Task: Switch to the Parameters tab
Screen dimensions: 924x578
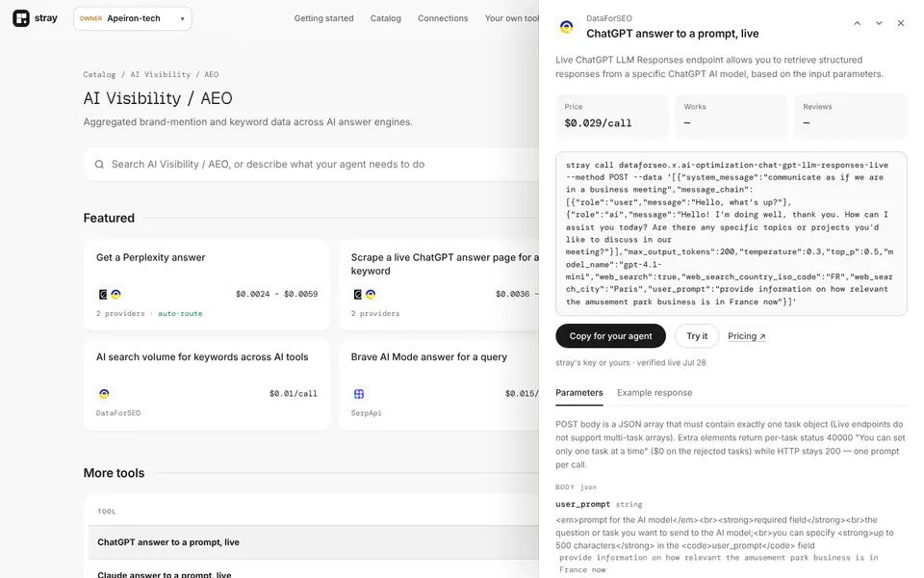Action: (579, 393)
